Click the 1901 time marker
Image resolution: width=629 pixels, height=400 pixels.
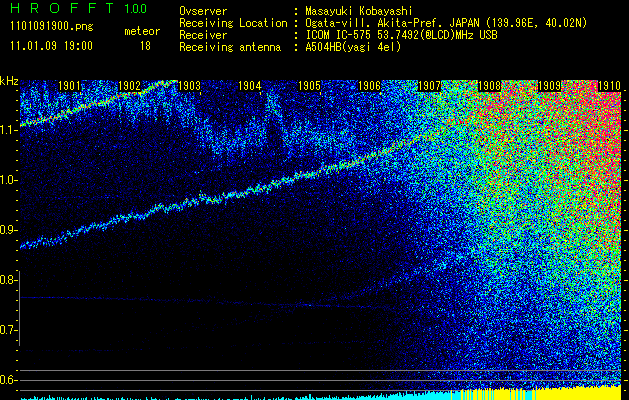(70, 86)
